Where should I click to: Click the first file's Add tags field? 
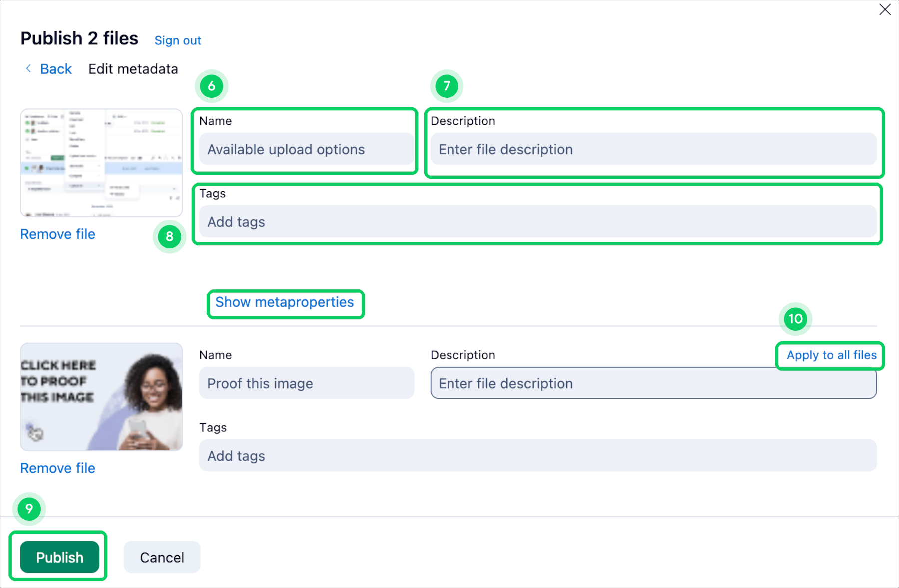coord(537,222)
